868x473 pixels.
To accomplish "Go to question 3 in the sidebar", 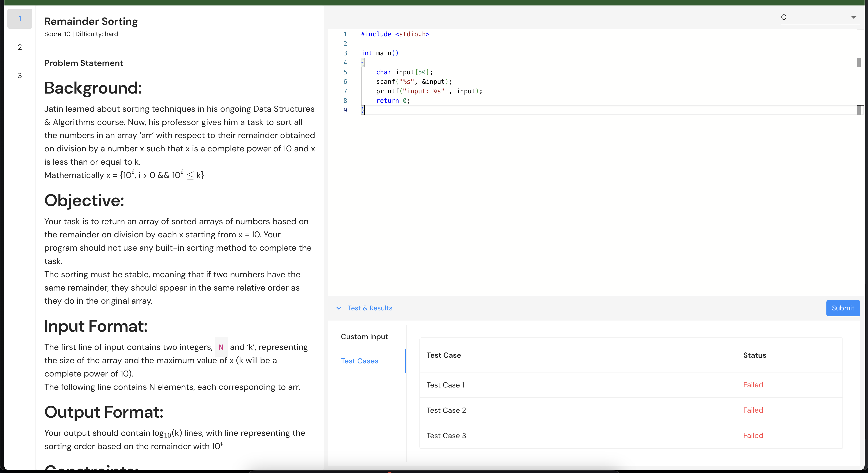I will (20, 76).
